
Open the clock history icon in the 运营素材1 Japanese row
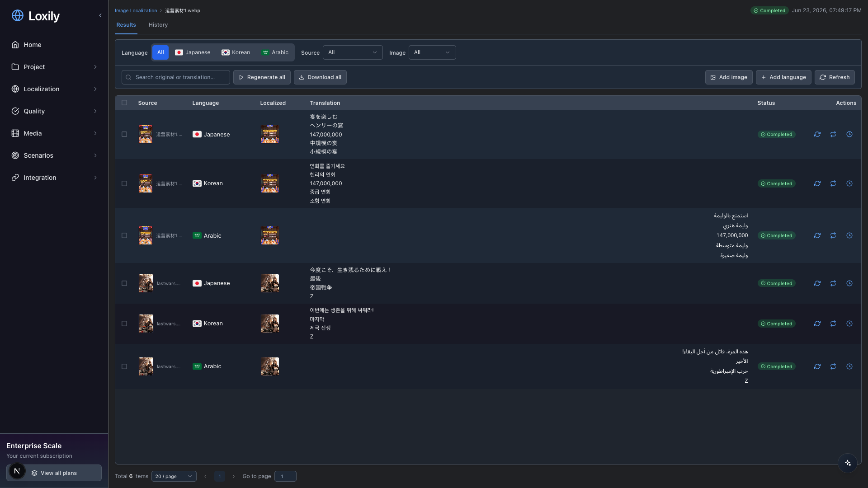point(849,134)
